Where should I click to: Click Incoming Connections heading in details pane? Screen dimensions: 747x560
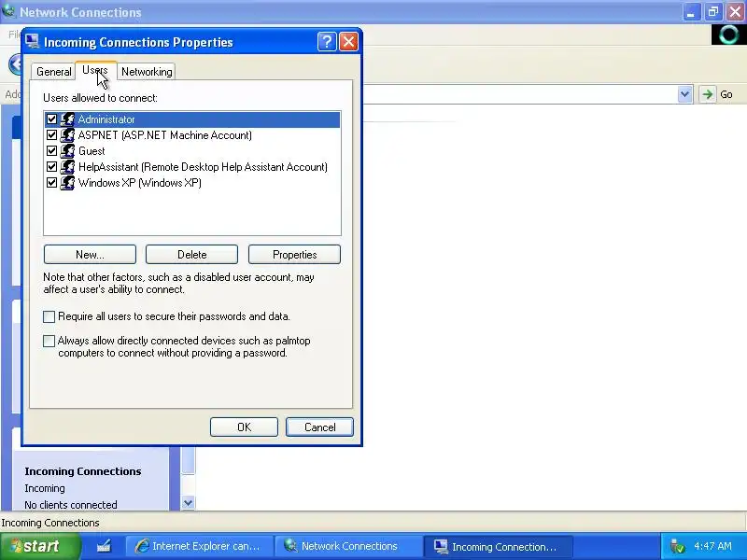[x=83, y=471]
